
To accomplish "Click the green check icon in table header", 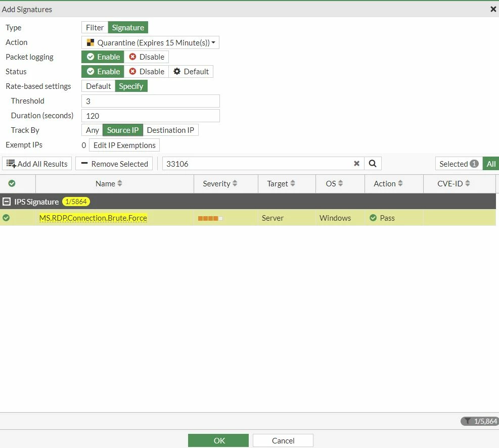I will click(12, 183).
